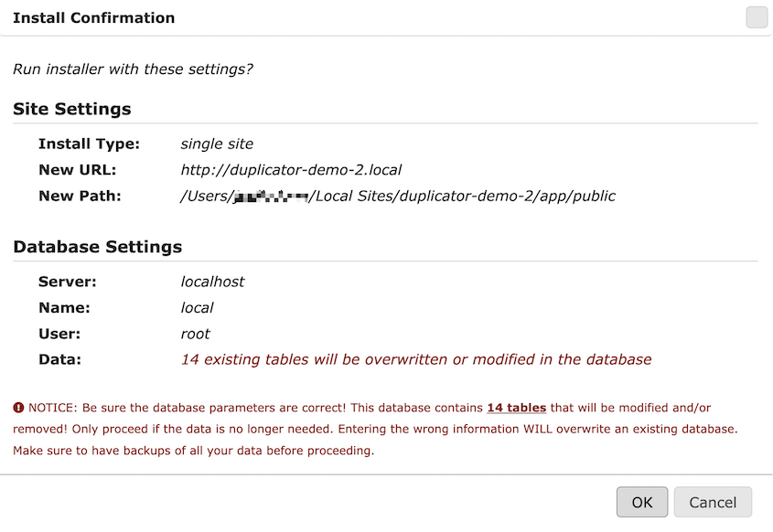The height and width of the screenshot is (532, 773).
Task: Click the Install Confirmation title bar
Action: (x=384, y=17)
